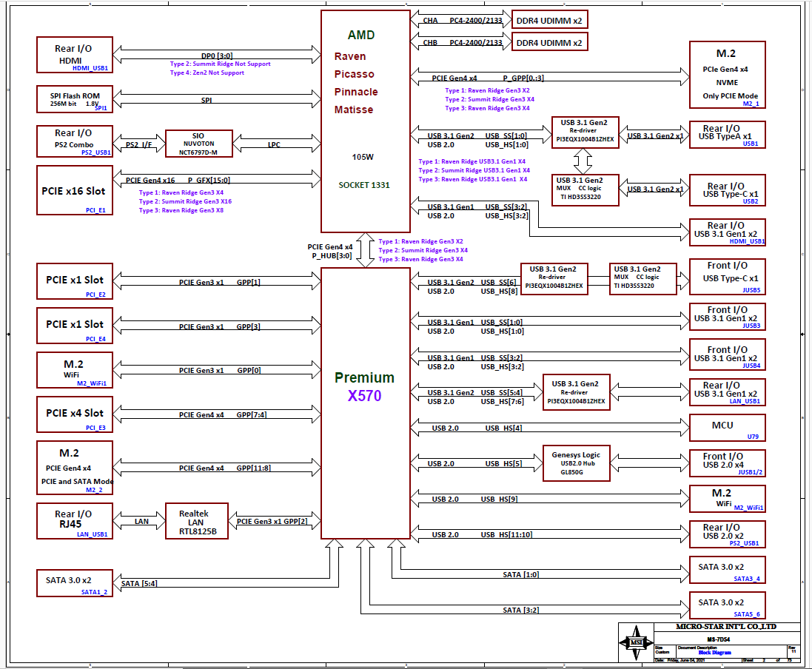Click the 'LPC' bus label
812x669 pixels.
(274, 145)
